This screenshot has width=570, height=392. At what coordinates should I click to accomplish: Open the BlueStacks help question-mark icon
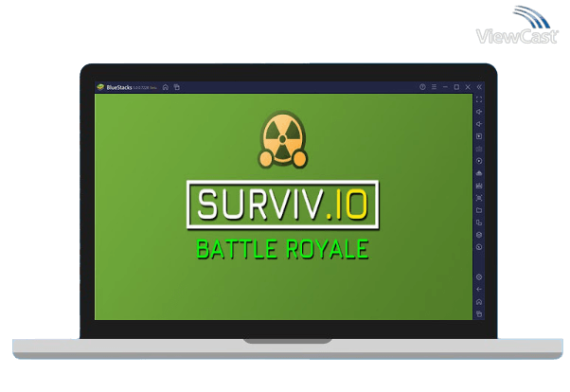(422, 87)
